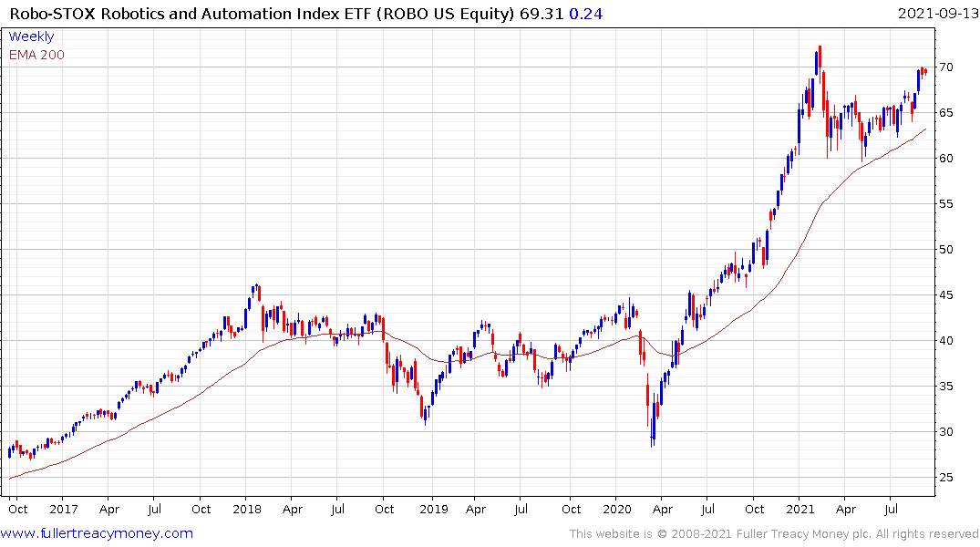Screen dimensions: 980x547
Task: Click the y-axis label 35
Action: pyautogui.click(x=946, y=387)
